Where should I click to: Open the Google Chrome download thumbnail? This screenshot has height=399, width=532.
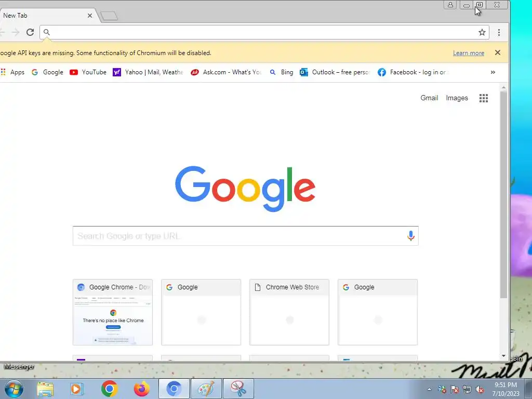[113, 312]
